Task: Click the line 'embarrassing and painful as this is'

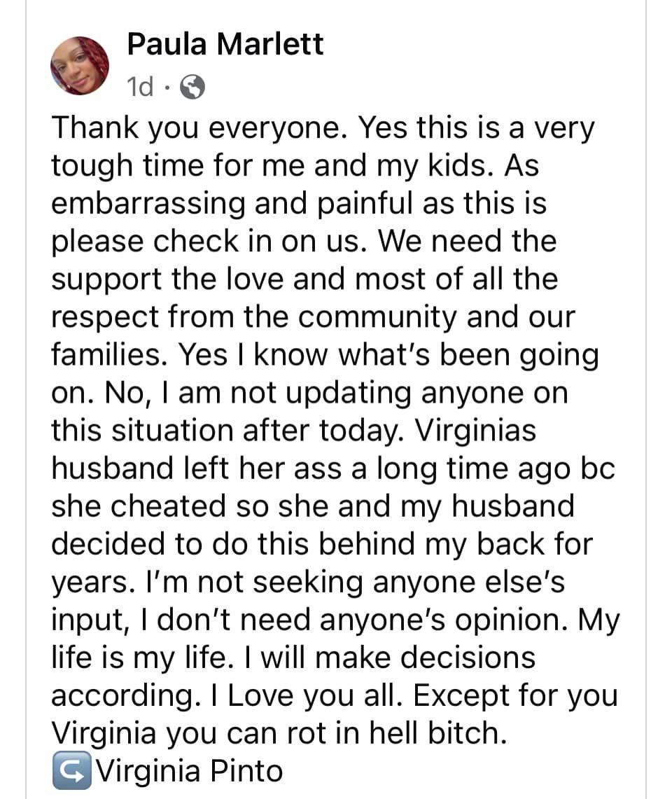Action: click(299, 203)
